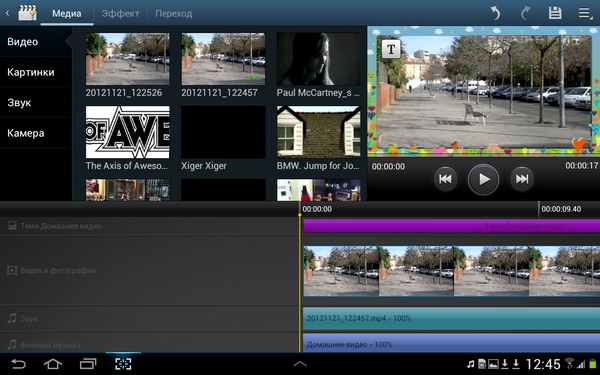Tap the Android screenshot capture icon
600x375 pixels.
click(123, 364)
